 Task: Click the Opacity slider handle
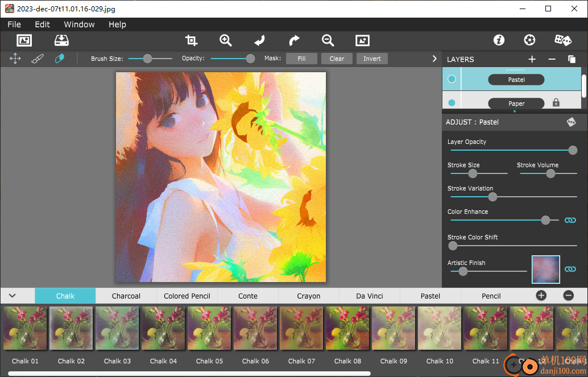pyautogui.click(x=251, y=59)
